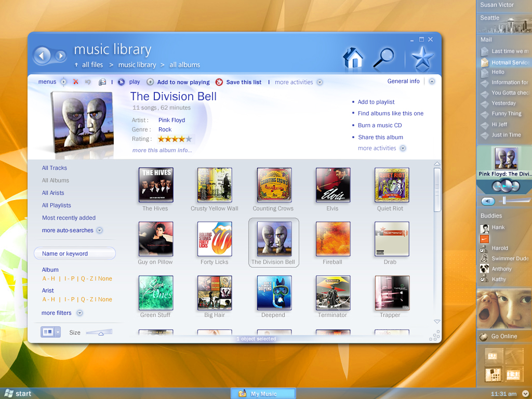532x399 pixels.
Task: Click My Music taskbar button
Action: (263, 394)
